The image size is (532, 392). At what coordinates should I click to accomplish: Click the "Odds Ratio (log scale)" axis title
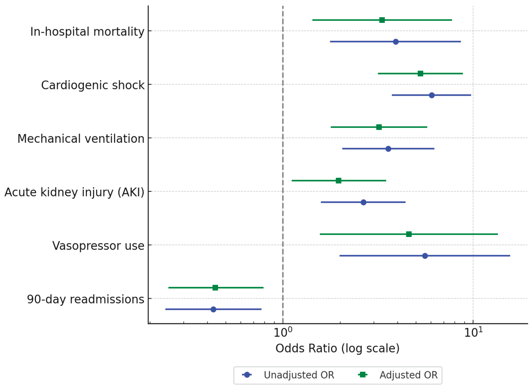[x=337, y=348]
